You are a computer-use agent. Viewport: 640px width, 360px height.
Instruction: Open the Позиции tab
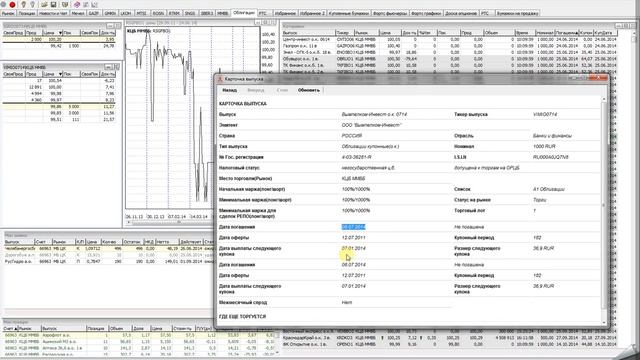[x=27, y=13]
